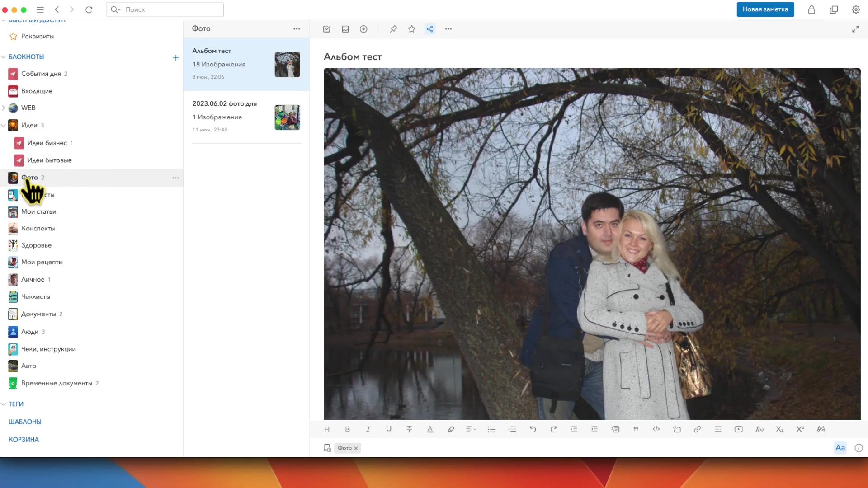Screen dimensions: 868x488
Task: Insert a horizontal divider in the note
Action: (718, 429)
